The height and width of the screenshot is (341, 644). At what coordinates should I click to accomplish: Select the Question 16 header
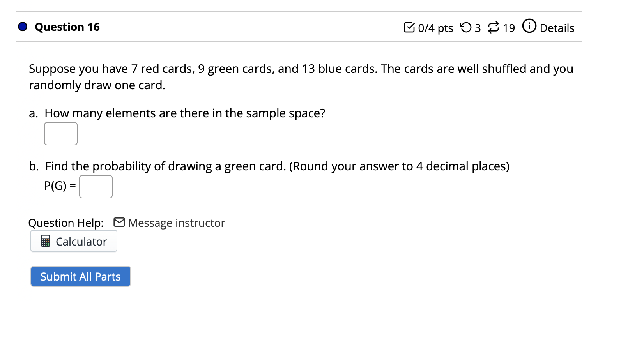pos(67,27)
